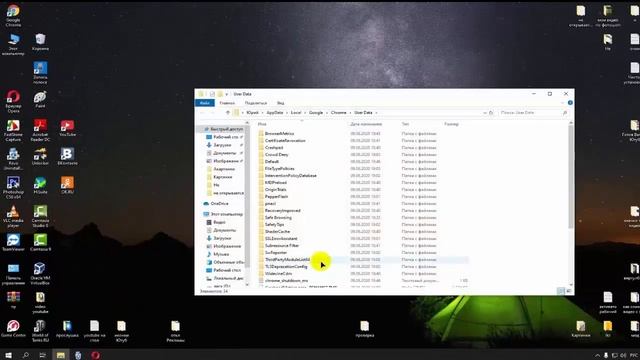This screenshot has height=360, width=640.
Task: Select the Camtasia 9 desktop icon
Action: 40,242
